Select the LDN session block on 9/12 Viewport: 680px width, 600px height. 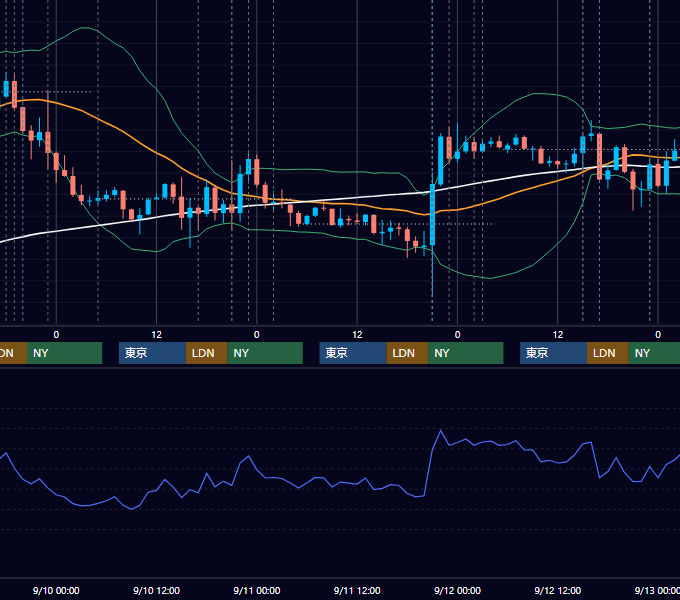608,353
